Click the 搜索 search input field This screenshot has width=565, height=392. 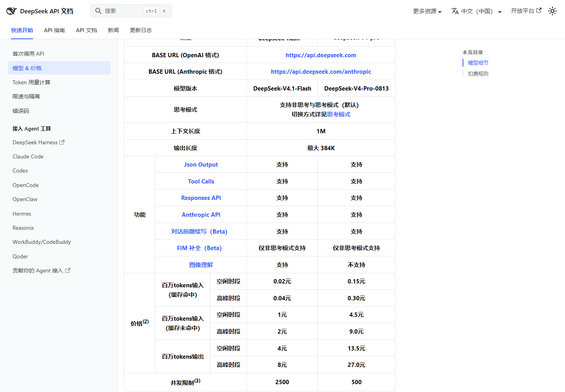click(x=131, y=11)
